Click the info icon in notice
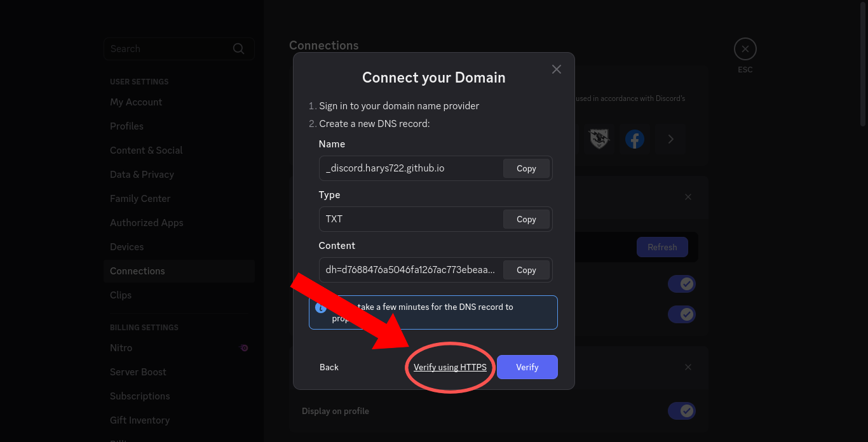Image resolution: width=868 pixels, height=442 pixels. pyautogui.click(x=321, y=307)
